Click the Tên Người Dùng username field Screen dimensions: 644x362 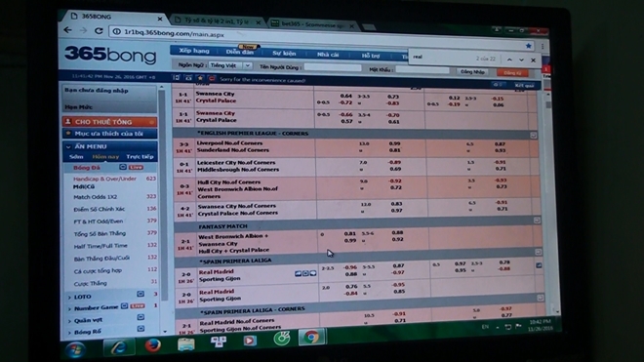[x=333, y=67]
